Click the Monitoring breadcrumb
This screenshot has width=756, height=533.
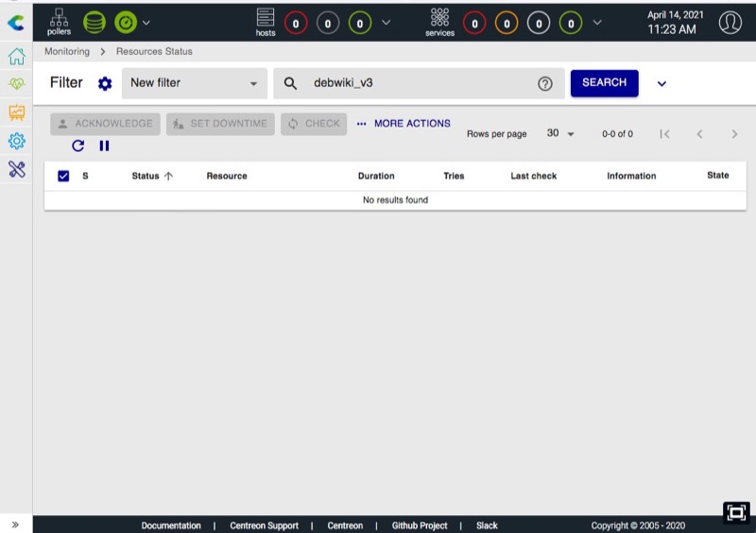(x=67, y=51)
